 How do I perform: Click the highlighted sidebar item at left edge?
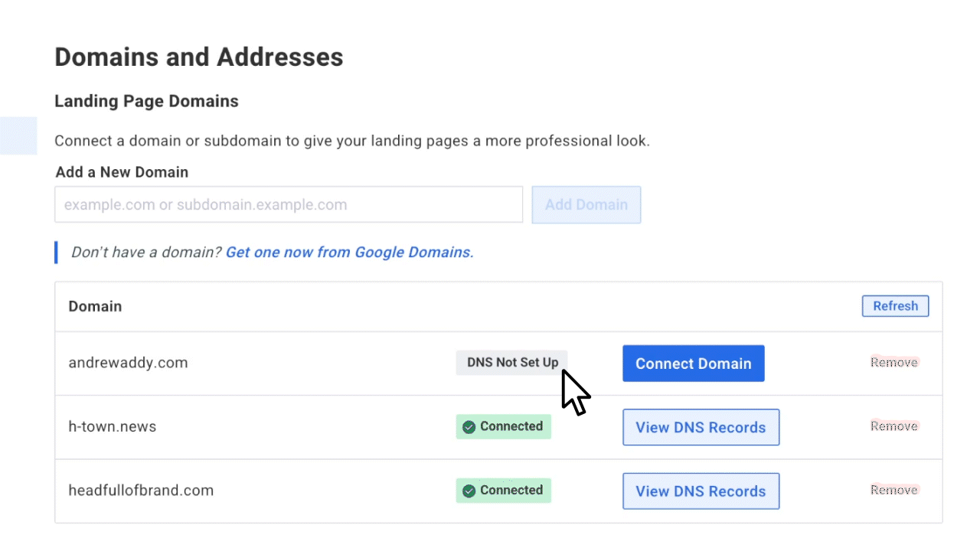(x=18, y=136)
